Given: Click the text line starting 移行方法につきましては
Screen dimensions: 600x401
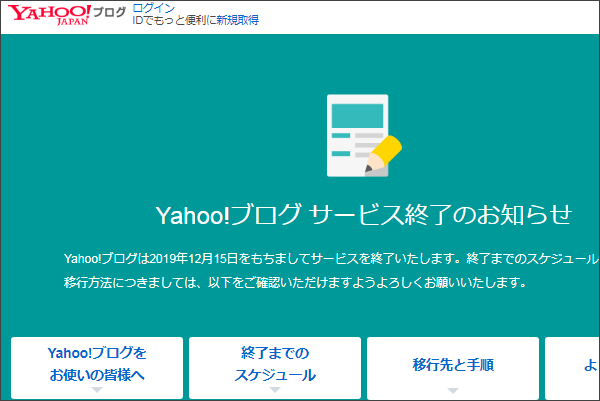Looking at the screenshot, I should [x=295, y=283].
